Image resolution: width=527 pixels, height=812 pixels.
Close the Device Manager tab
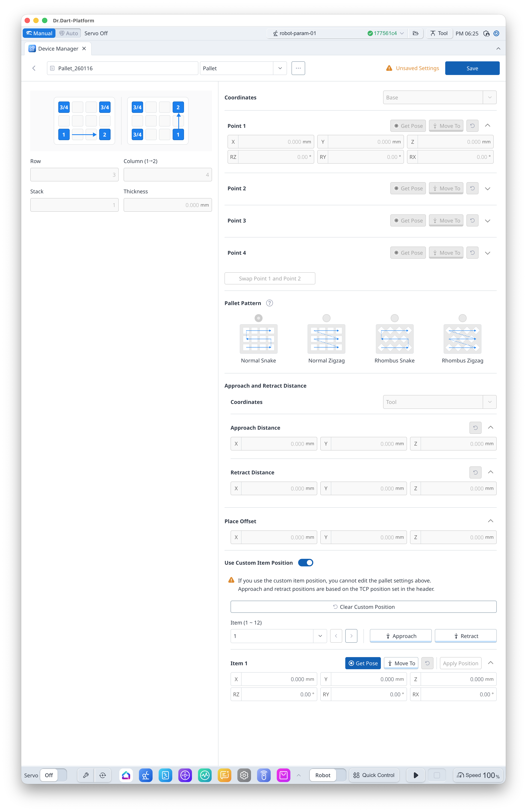tap(84, 48)
